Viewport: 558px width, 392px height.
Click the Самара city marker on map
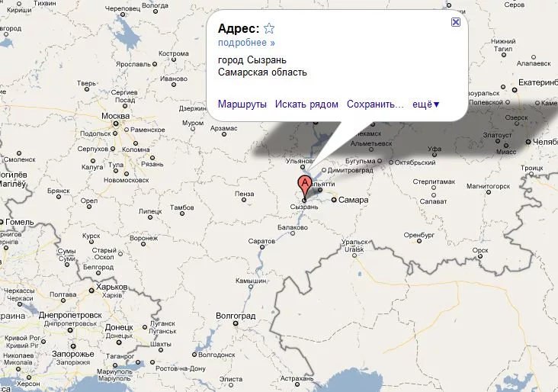334,200
